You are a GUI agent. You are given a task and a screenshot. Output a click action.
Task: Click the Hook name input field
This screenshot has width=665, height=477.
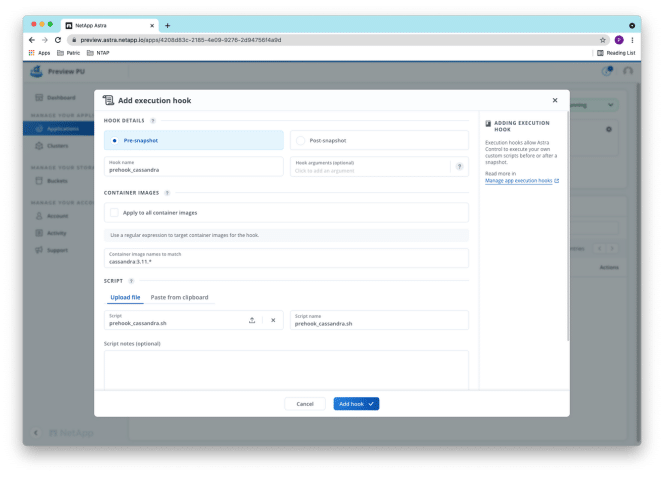193,166
